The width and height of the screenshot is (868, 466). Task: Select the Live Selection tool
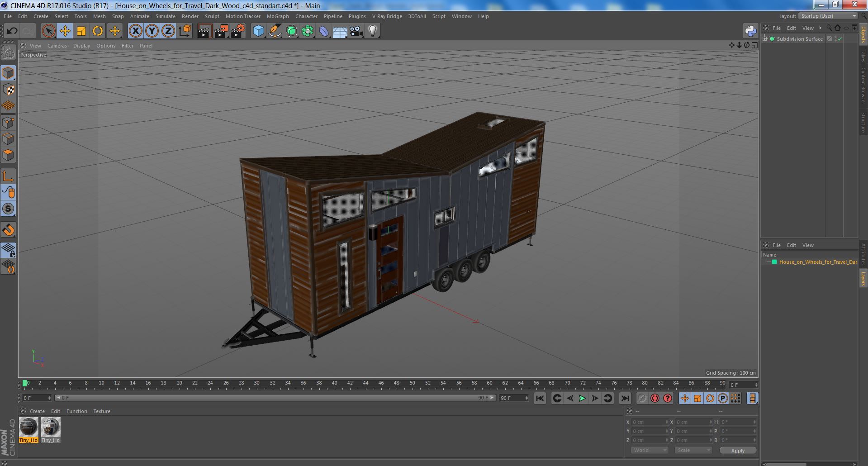point(48,31)
